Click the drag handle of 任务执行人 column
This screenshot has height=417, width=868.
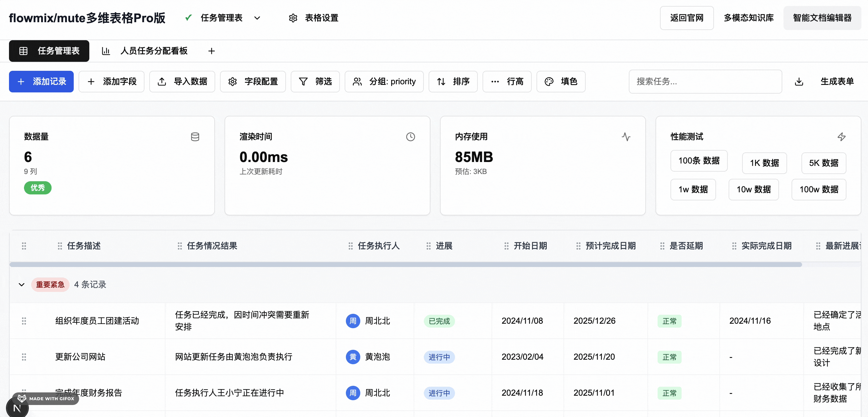click(x=350, y=246)
